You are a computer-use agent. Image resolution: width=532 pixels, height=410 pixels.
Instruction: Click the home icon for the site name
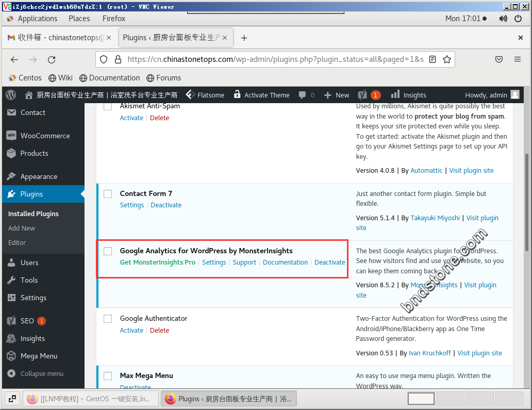click(29, 95)
